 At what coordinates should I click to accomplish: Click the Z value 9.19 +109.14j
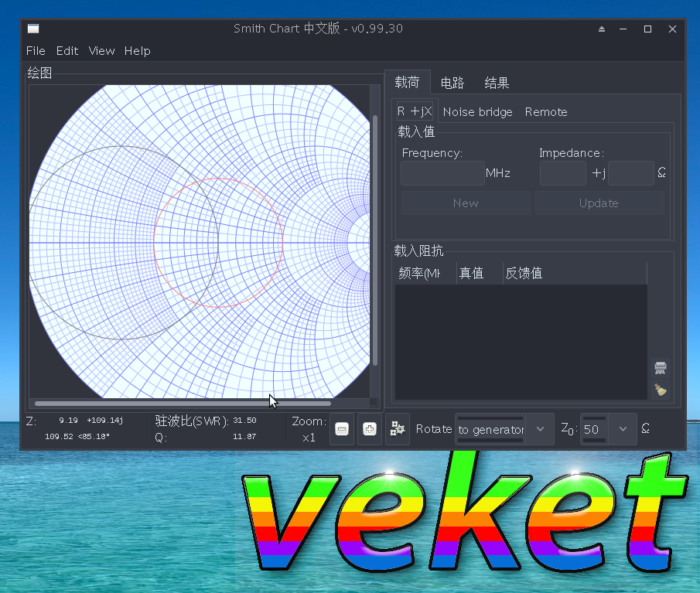[90, 421]
